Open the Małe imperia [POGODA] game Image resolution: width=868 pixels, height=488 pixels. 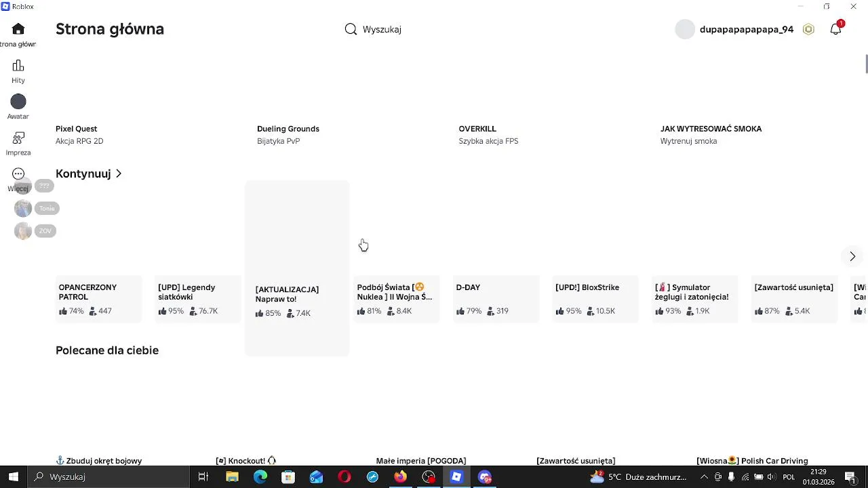[x=421, y=461]
